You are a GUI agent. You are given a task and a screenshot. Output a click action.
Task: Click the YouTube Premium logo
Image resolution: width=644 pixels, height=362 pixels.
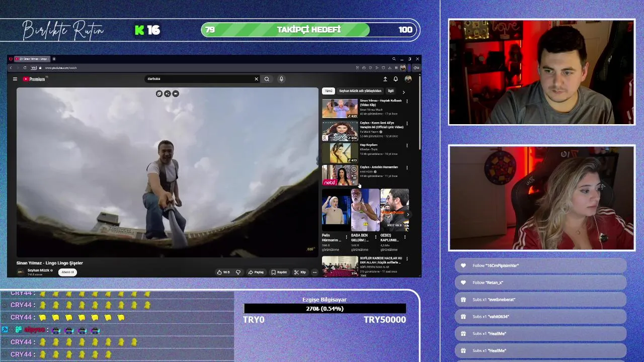[34, 79]
